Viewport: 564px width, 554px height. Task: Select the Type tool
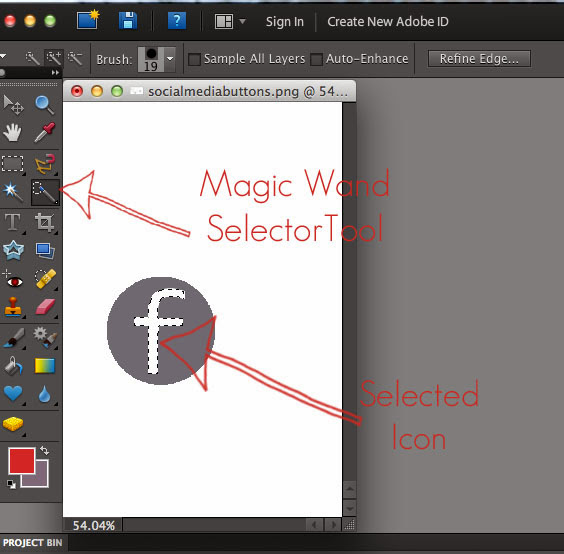[13, 222]
